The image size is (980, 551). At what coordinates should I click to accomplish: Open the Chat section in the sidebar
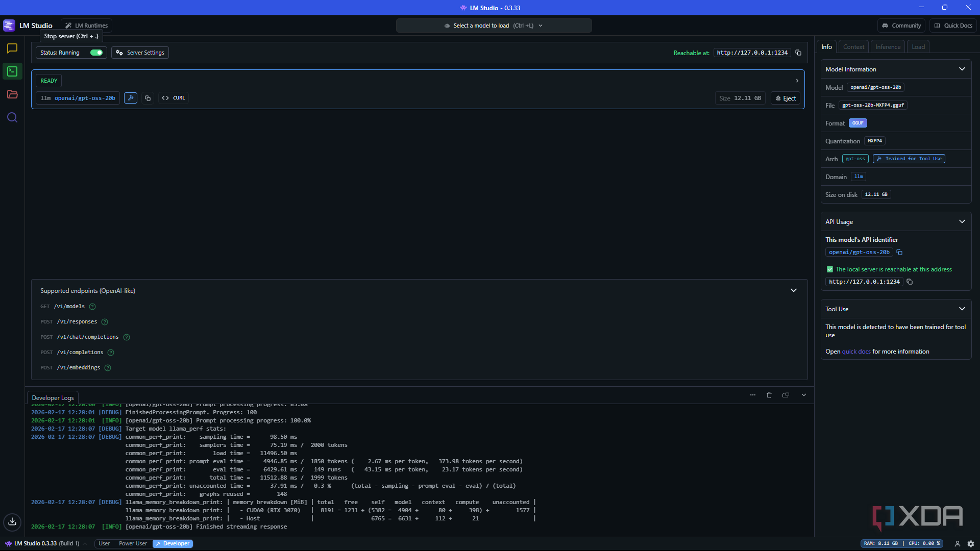(x=12, y=48)
